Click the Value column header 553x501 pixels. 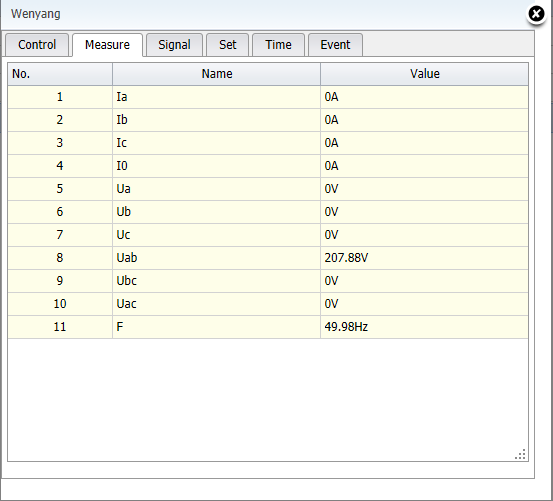[x=425, y=74]
